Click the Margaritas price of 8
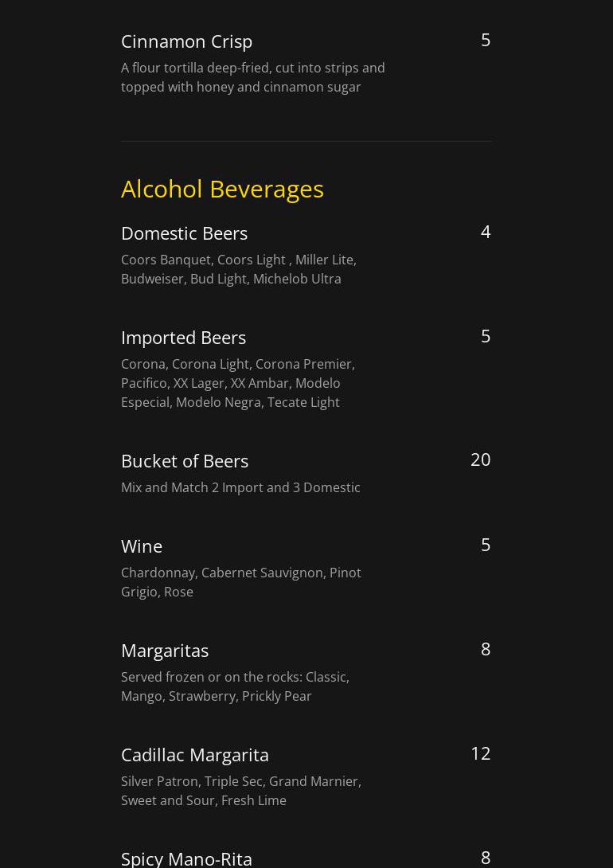613x868 pixels. click(485, 649)
